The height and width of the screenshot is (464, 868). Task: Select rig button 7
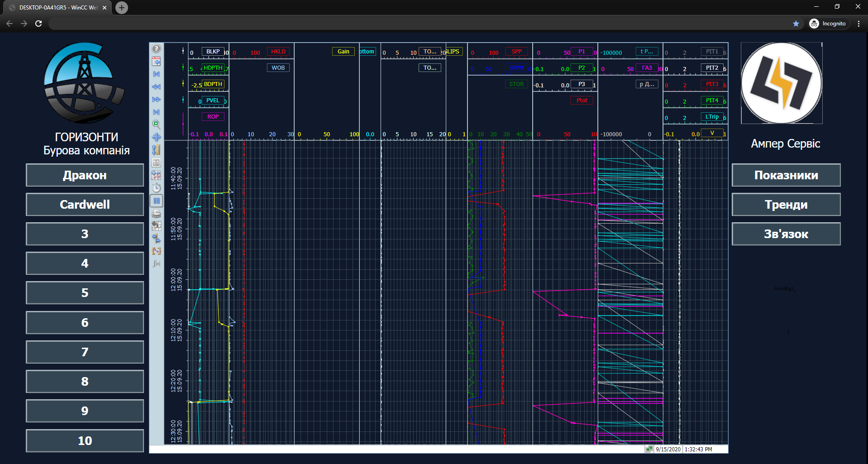click(85, 352)
